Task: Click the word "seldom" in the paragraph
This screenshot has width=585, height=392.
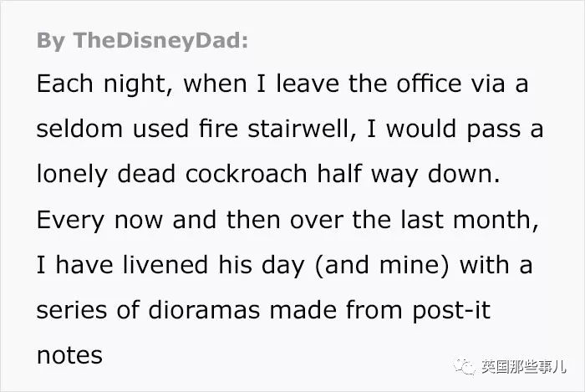Action: coord(80,131)
